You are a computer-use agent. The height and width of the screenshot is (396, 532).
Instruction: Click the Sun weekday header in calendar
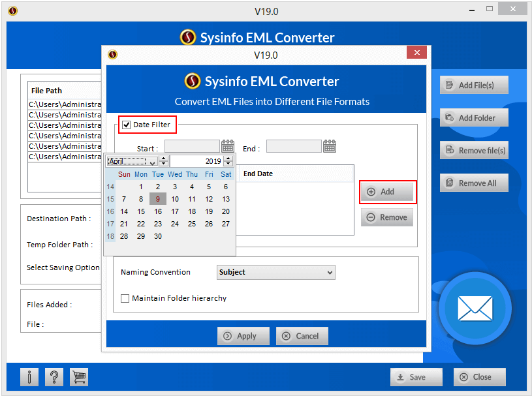[x=124, y=174]
